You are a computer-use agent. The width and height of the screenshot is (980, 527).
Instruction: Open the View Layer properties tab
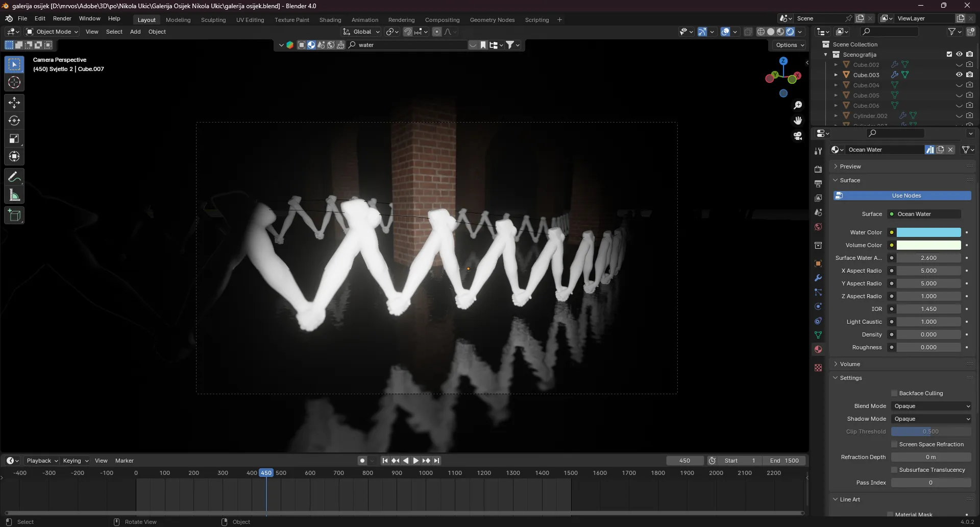pyautogui.click(x=818, y=198)
